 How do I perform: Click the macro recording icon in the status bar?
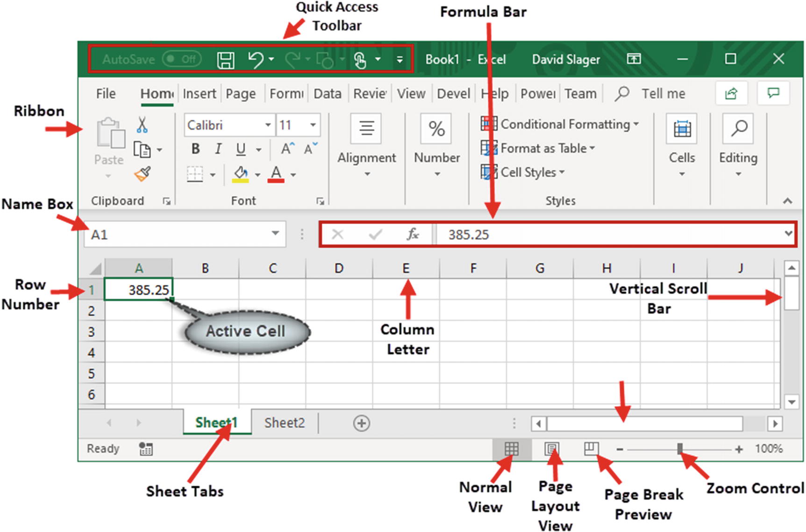[x=146, y=449]
